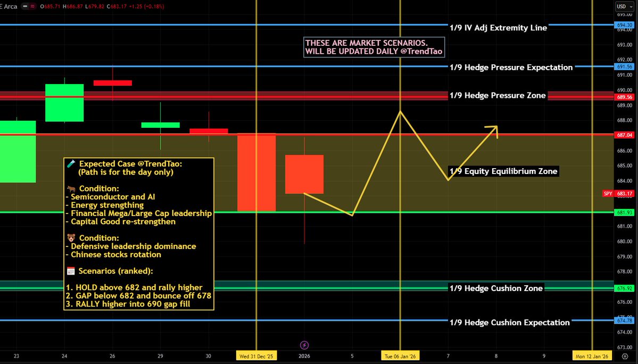This screenshot has width=638, height=364.
Task: Click the +1.25 (+0.18%) change value
Action: [147, 6]
